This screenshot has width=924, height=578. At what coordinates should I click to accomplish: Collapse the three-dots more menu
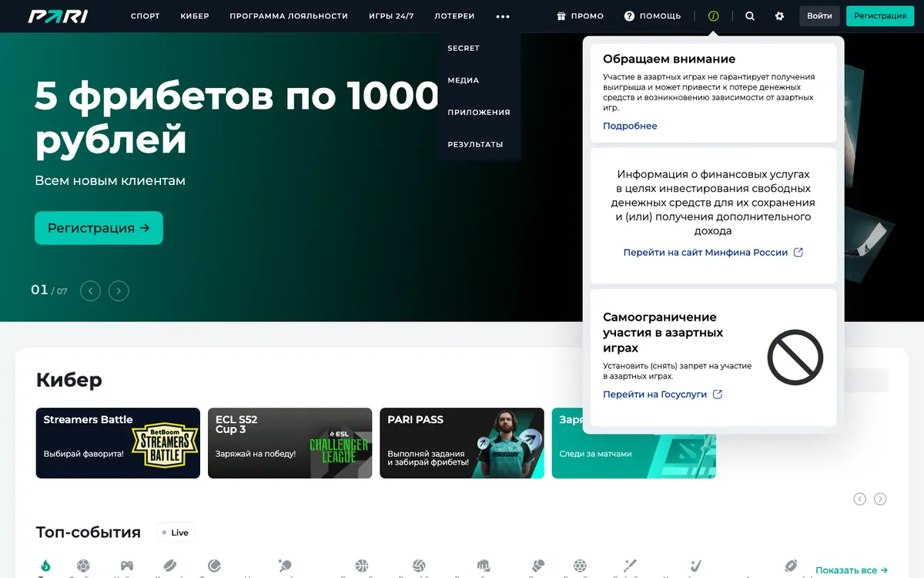tap(503, 16)
